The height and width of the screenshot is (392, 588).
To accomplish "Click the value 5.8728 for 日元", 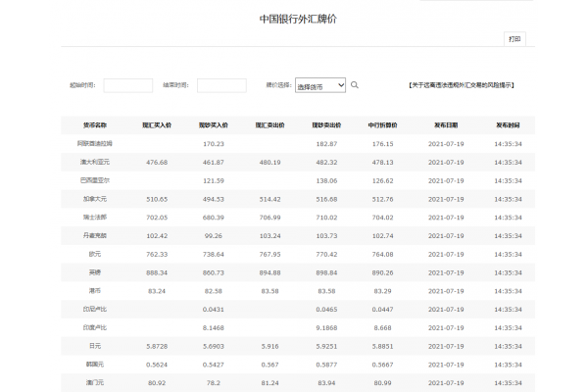I will tap(157, 346).
